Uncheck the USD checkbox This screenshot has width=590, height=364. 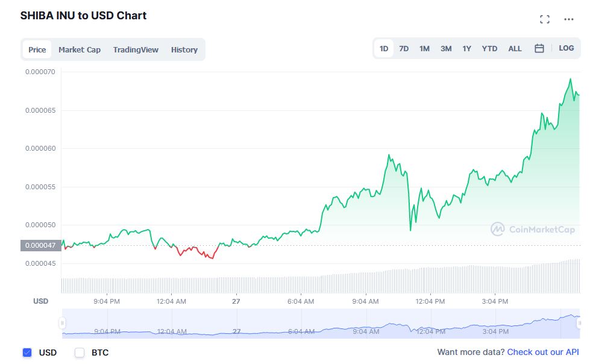tap(27, 353)
